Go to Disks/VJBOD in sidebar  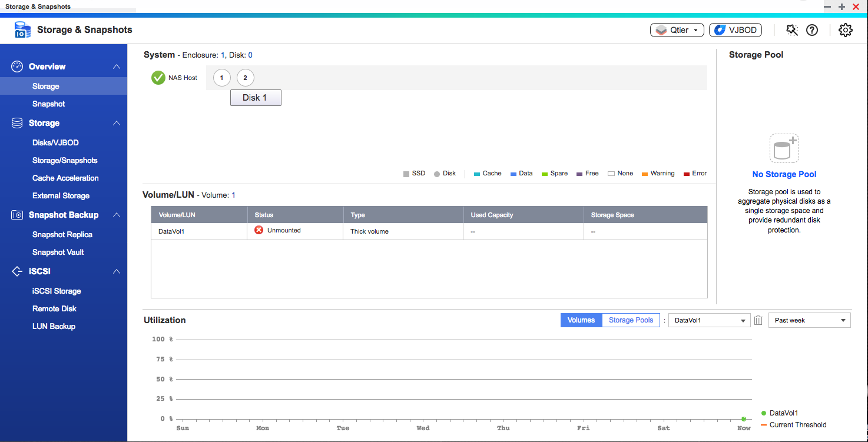pyautogui.click(x=55, y=142)
